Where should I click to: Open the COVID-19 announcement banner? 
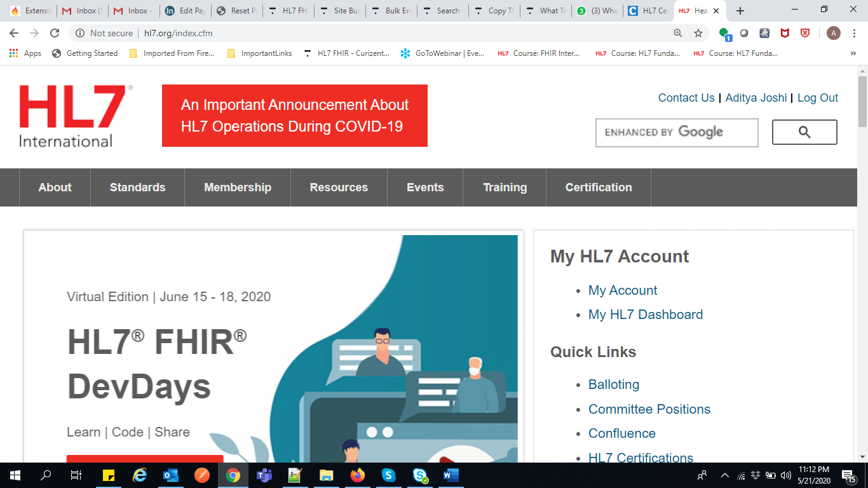(295, 116)
